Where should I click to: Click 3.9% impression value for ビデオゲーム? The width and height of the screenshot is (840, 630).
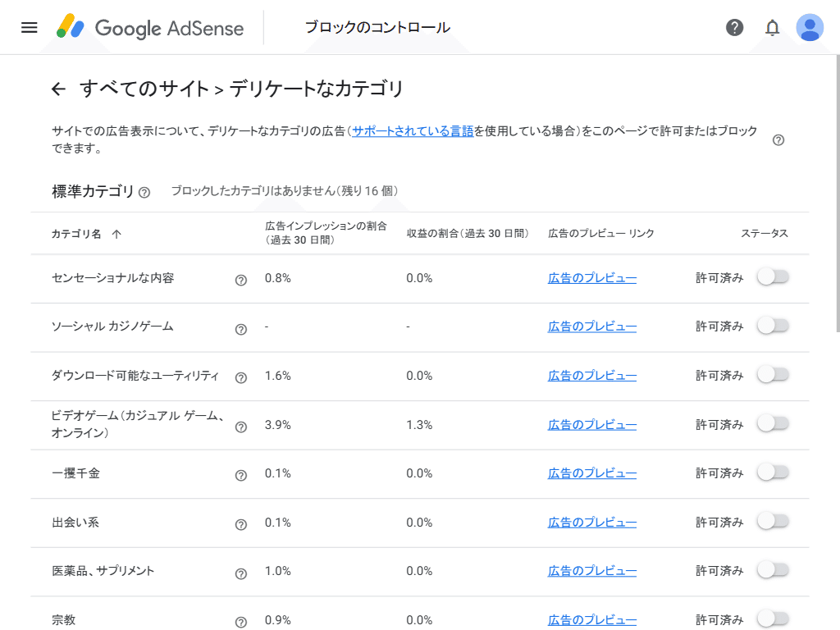[277, 426]
